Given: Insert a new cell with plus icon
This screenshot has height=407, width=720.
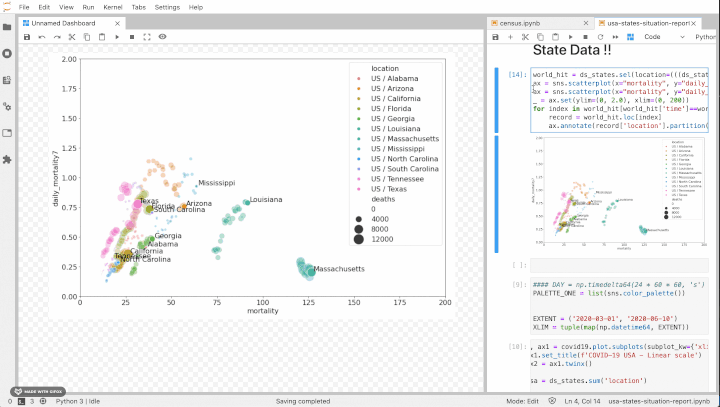Looking at the screenshot, I should (510, 37).
